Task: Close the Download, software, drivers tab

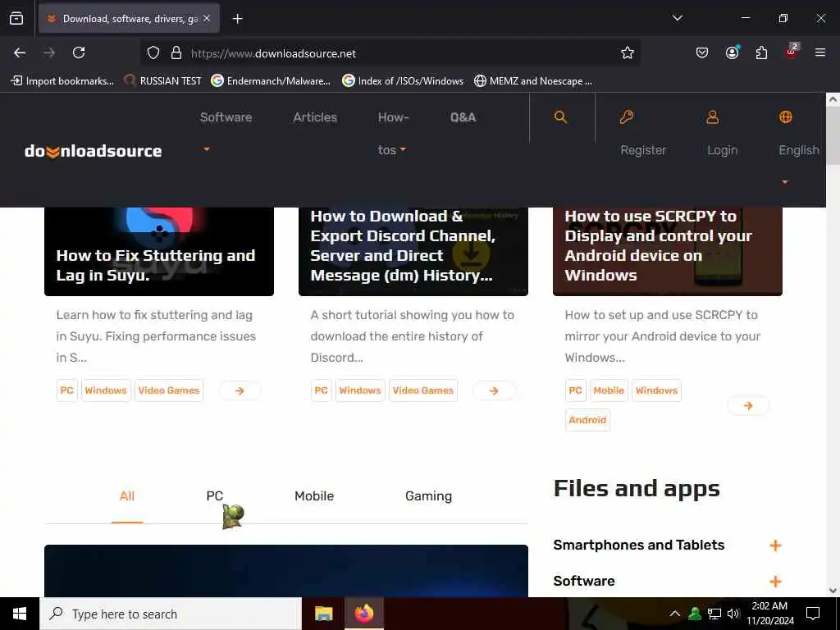Action: [x=207, y=18]
